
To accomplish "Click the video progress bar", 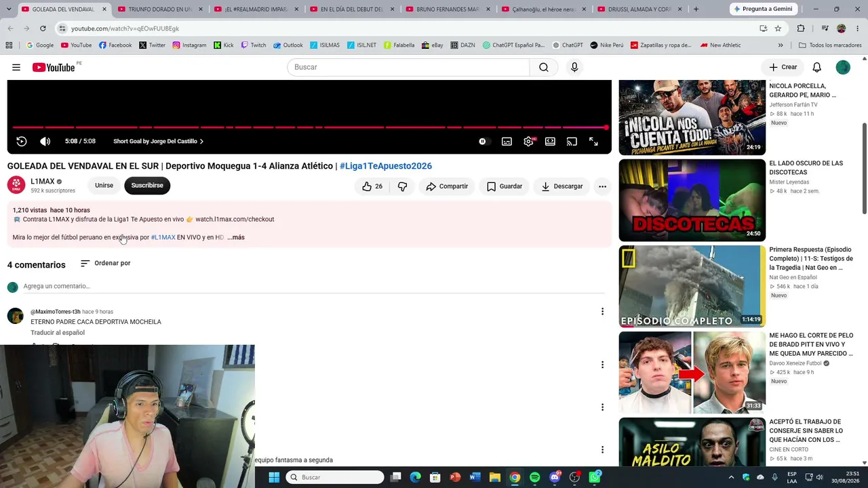I will click(309, 127).
